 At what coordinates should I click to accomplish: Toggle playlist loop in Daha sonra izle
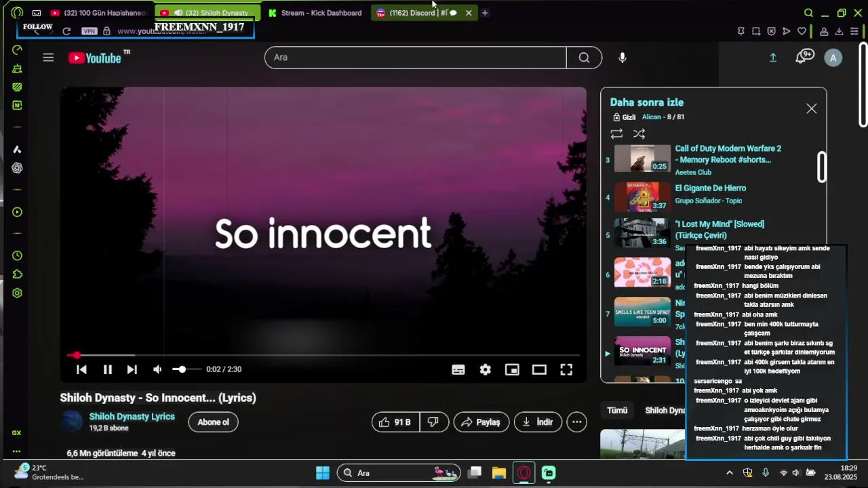pos(616,134)
